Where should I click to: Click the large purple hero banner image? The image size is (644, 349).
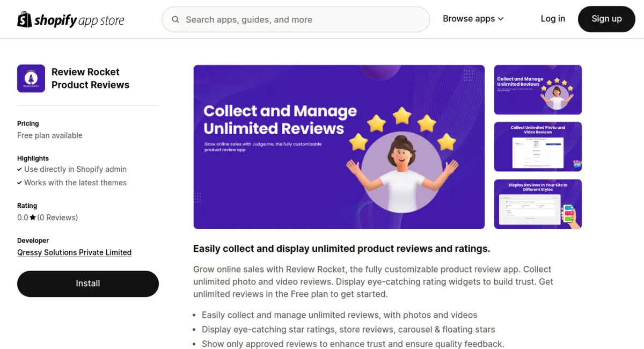coord(339,147)
